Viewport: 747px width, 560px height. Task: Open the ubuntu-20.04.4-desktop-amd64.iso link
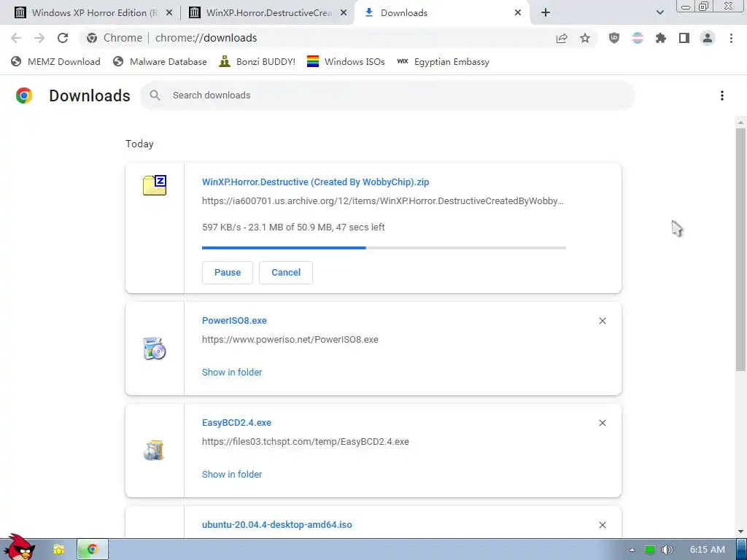pyautogui.click(x=276, y=525)
